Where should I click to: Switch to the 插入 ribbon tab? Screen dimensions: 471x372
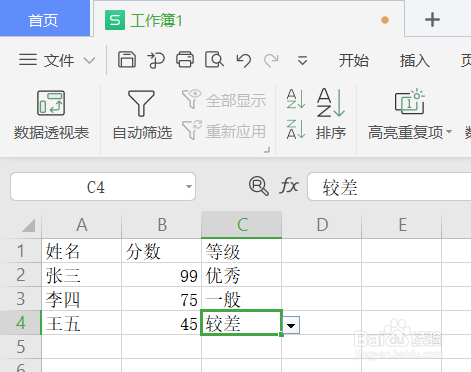point(415,61)
